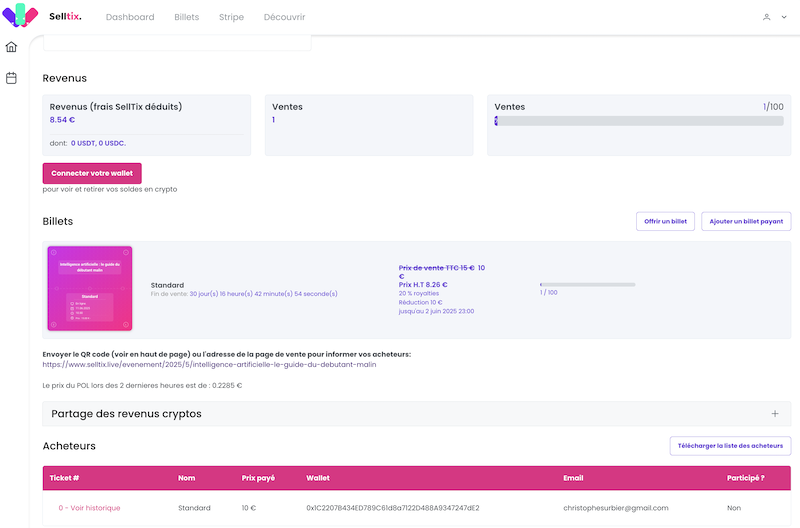
Task: Open the home icon in sidebar
Action: point(12,47)
